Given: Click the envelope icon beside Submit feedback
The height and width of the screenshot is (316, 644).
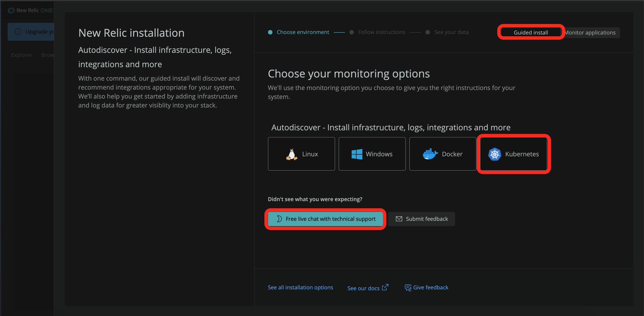Looking at the screenshot, I should pos(399,219).
